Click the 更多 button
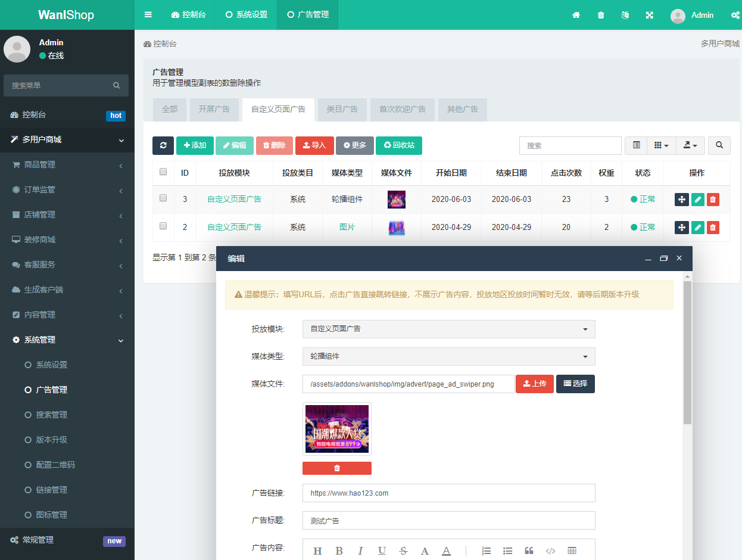The width and height of the screenshot is (742, 560). [x=355, y=145]
